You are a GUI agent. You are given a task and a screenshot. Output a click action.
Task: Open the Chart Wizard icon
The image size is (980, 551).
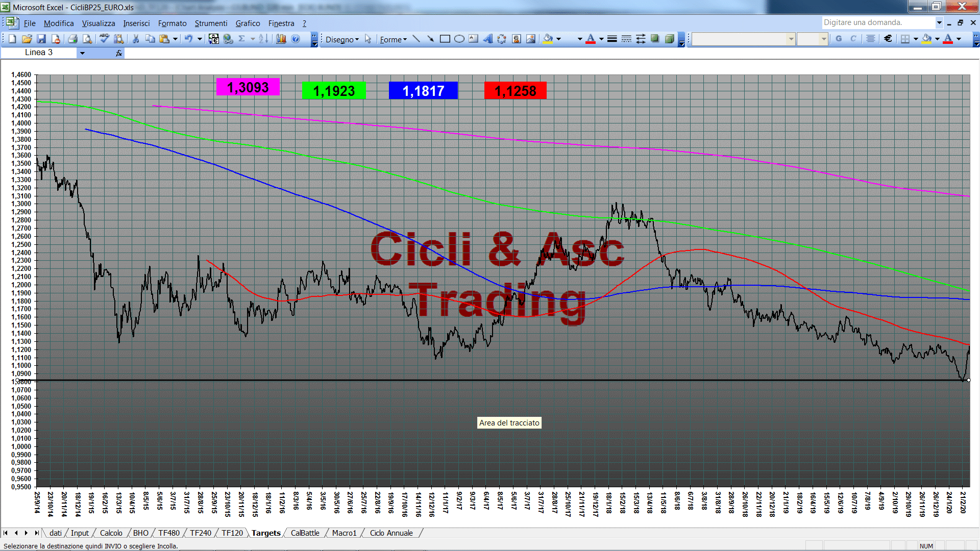(x=281, y=39)
